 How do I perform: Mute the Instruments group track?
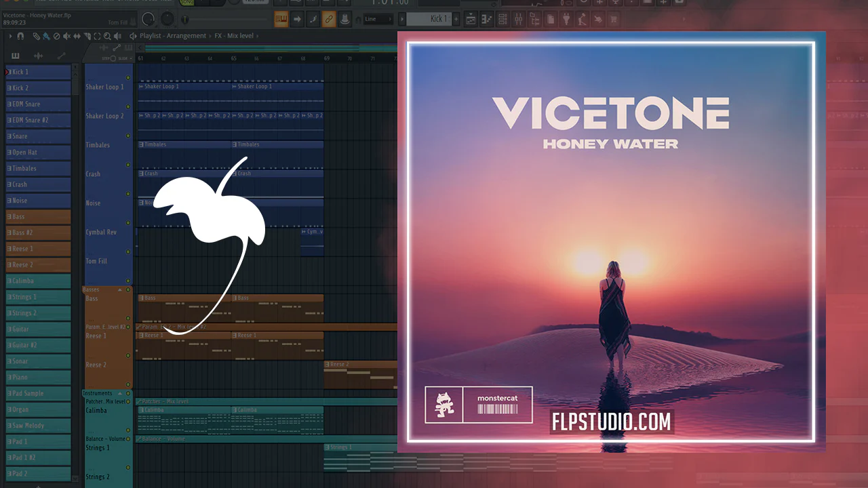[x=128, y=393]
